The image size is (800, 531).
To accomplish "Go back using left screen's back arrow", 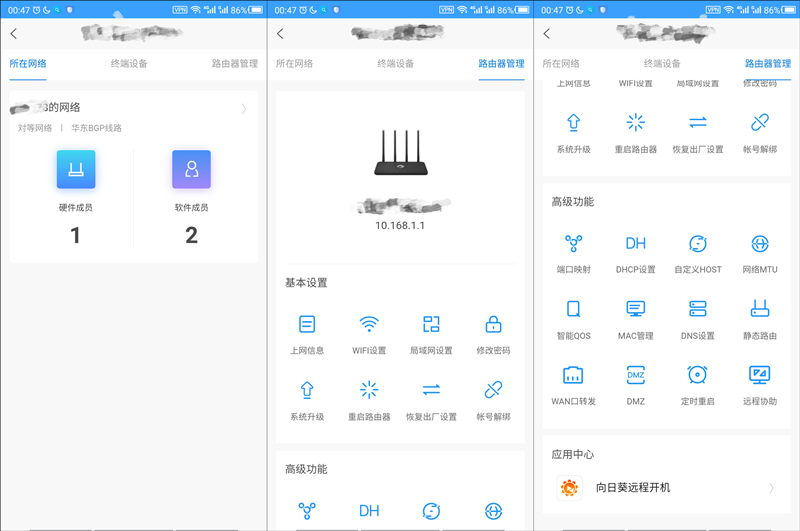I will pyautogui.click(x=14, y=34).
